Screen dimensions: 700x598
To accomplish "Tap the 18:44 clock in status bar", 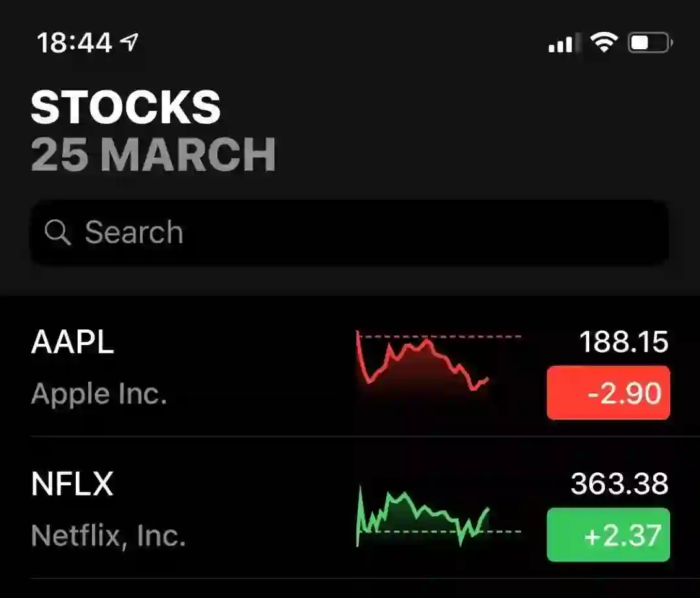I will (75, 43).
